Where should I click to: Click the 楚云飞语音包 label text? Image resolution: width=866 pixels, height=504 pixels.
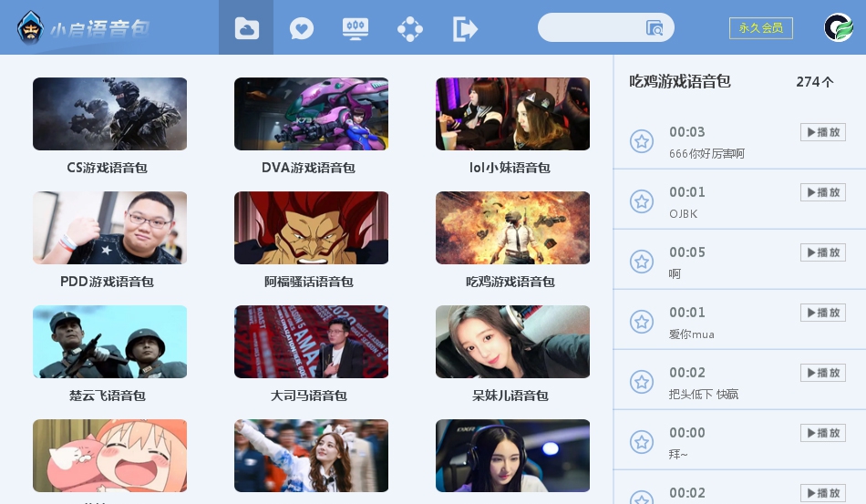pyautogui.click(x=108, y=396)
